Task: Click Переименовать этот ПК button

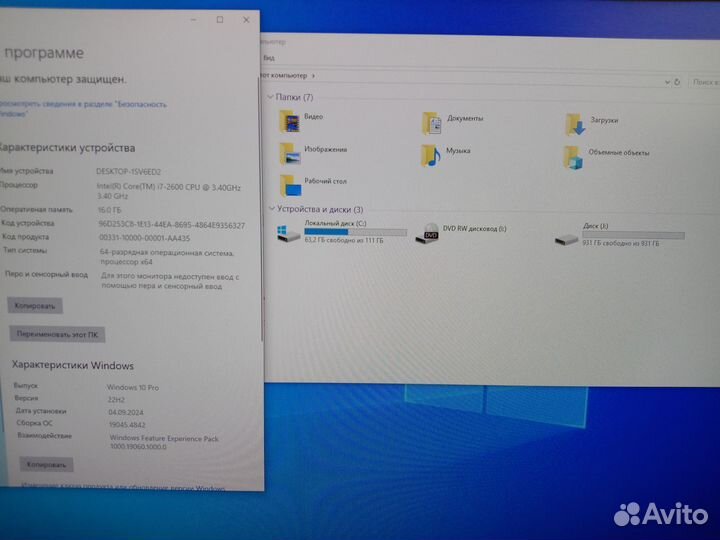Action: pos(57,335)
